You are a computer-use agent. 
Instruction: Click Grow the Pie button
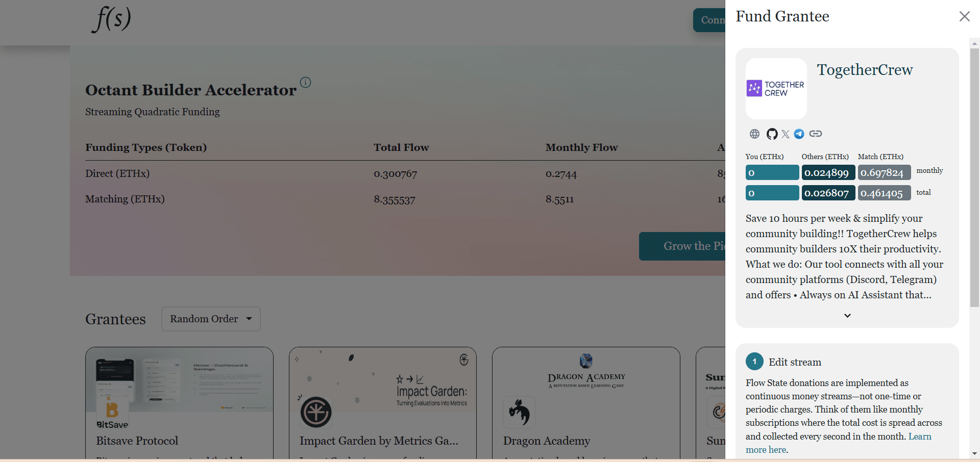coord(682,246)
